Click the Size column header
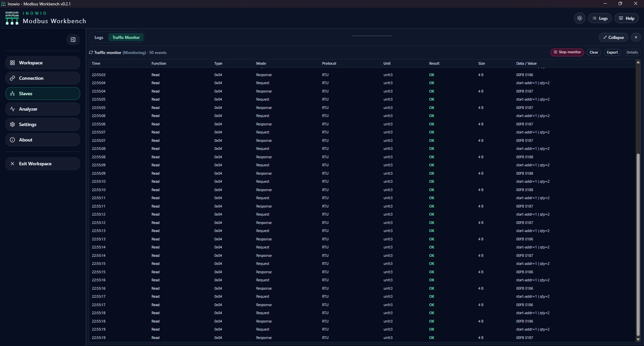 pyautogui.click(x=481, y=63)
